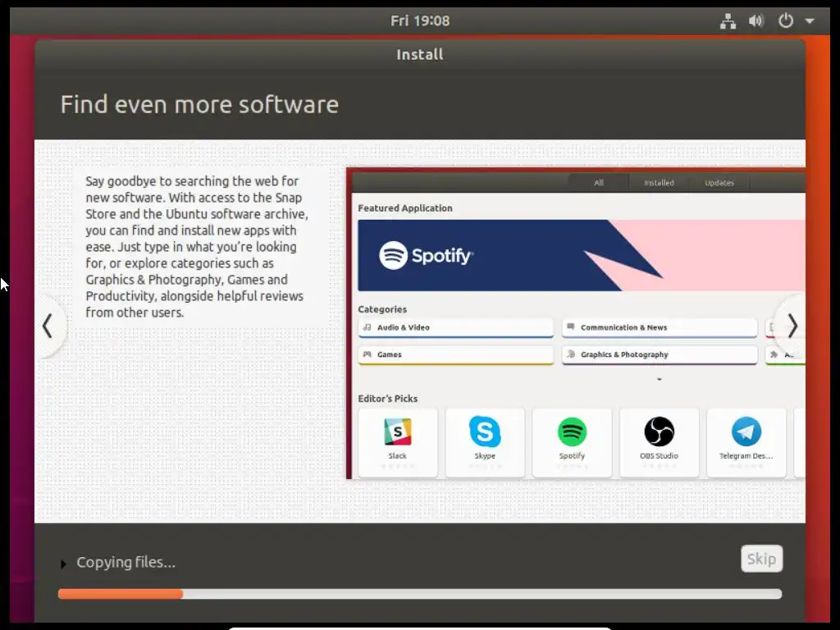Click the Communication & News chat icon
This screenshot has width=840, height=630.
(x=571, y=326)
